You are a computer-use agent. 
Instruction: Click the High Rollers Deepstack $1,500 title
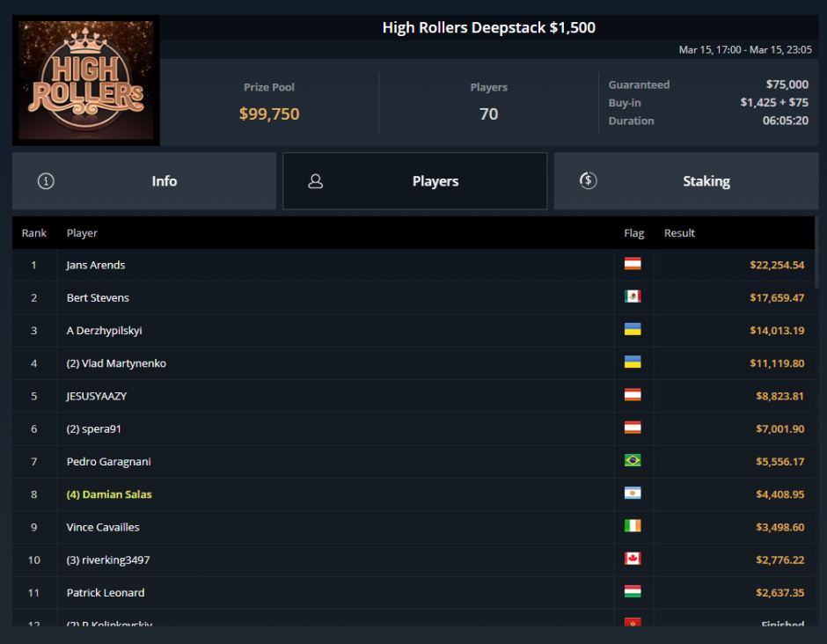[x=489, y=27]
